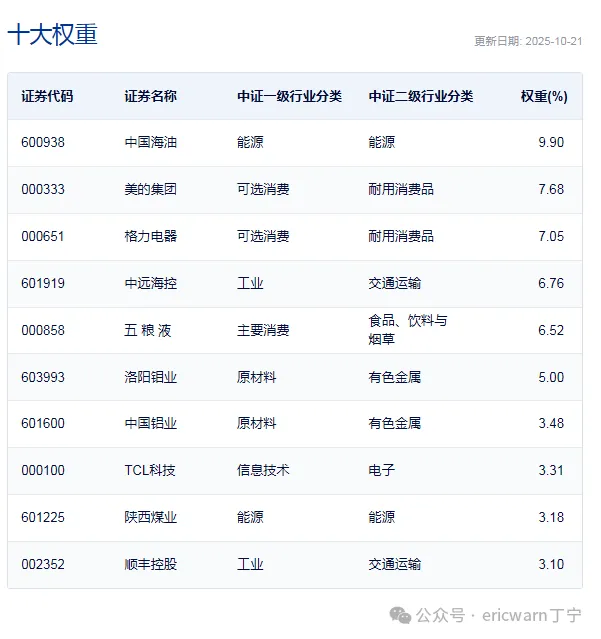Screen dimensions: 601x639
Task: Click 有色金属 in the 中国铝业 row
Action: click(x=394, y=423)
